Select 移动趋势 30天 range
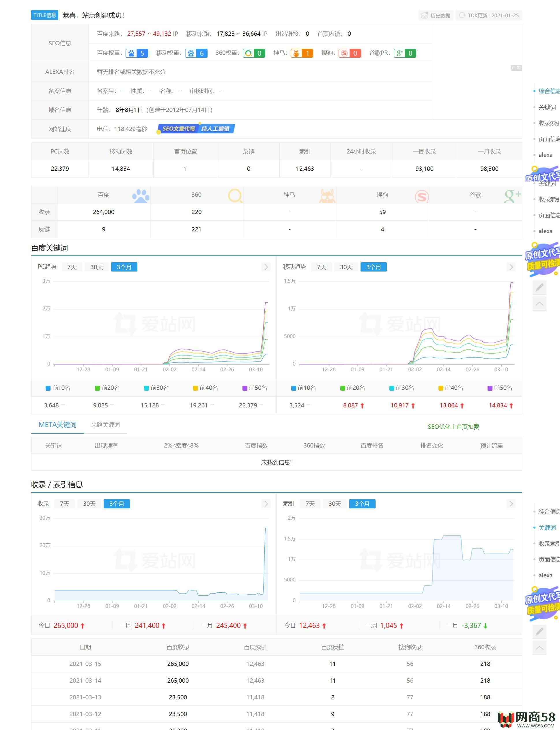 point(346,267)
